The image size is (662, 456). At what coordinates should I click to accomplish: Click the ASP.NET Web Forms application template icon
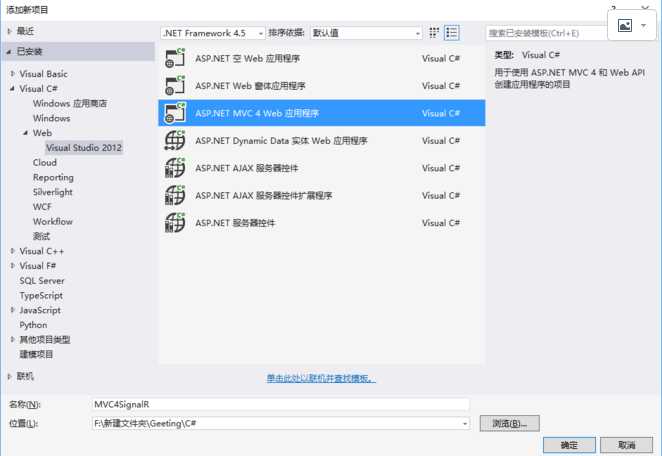[x=175, y=86]
